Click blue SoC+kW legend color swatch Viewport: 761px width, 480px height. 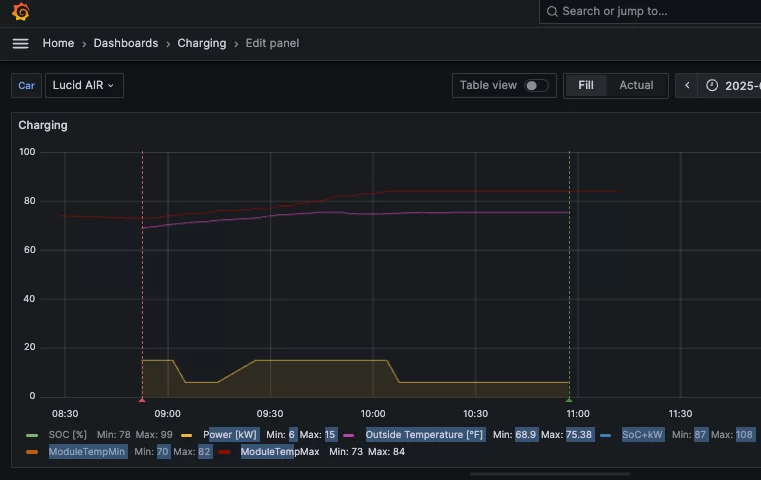click(606, 435)
